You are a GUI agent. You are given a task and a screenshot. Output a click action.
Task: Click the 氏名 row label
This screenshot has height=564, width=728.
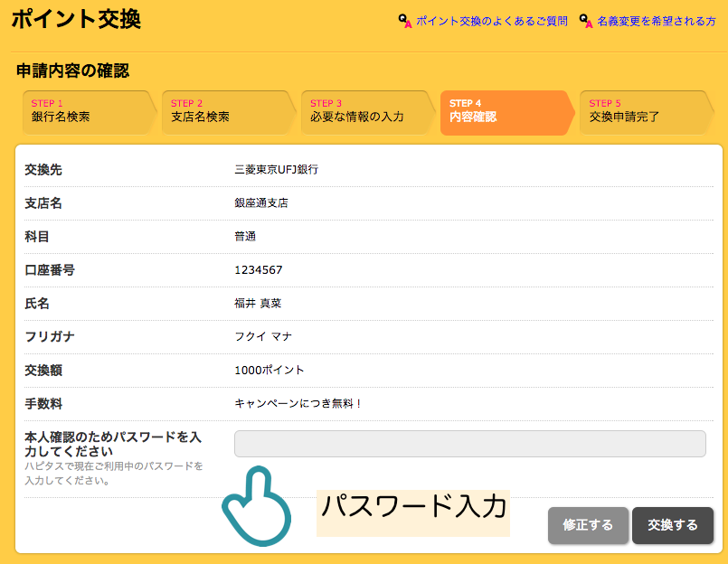click(x=37, y=303)
